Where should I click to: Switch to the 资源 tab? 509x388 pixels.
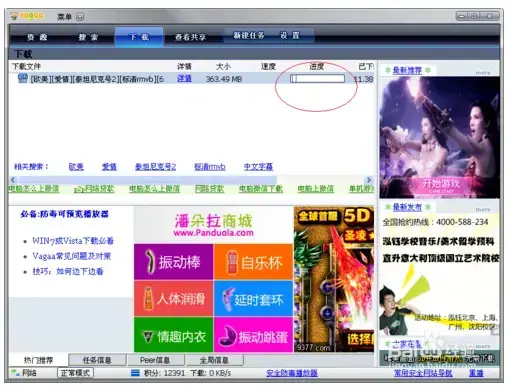(x=37, y=37)
